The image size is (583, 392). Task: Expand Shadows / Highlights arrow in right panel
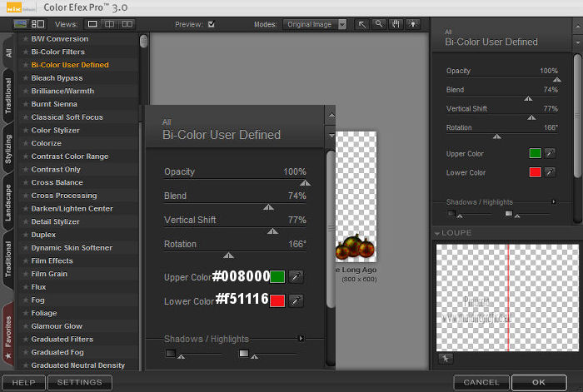click(554, 201)
